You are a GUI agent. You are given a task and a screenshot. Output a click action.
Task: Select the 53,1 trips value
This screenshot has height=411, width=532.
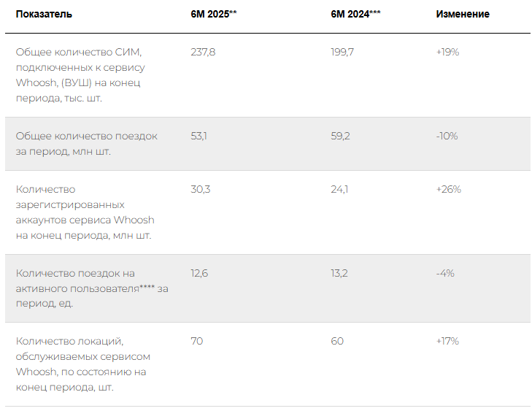(x=198, y=136)
